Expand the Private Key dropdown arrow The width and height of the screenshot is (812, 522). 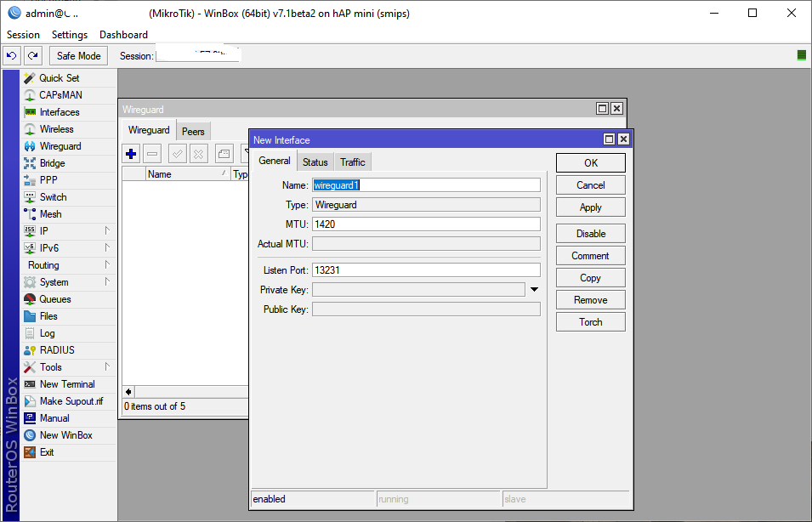535,290
